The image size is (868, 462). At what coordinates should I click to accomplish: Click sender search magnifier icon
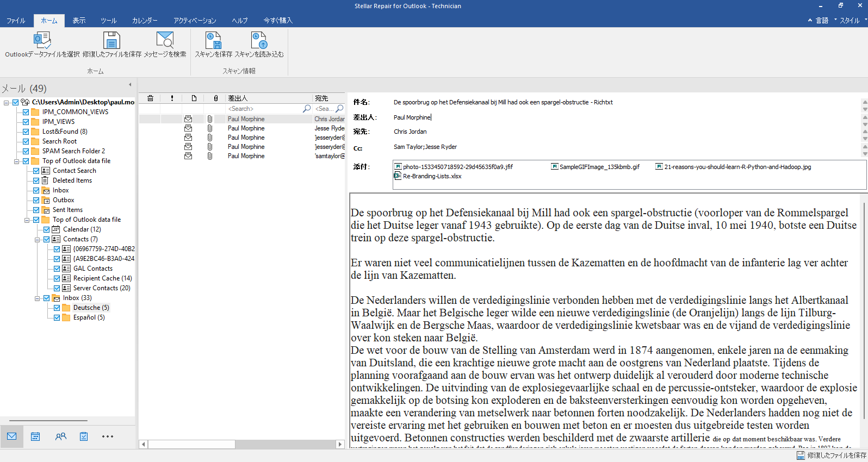click(x=307, y=109)
